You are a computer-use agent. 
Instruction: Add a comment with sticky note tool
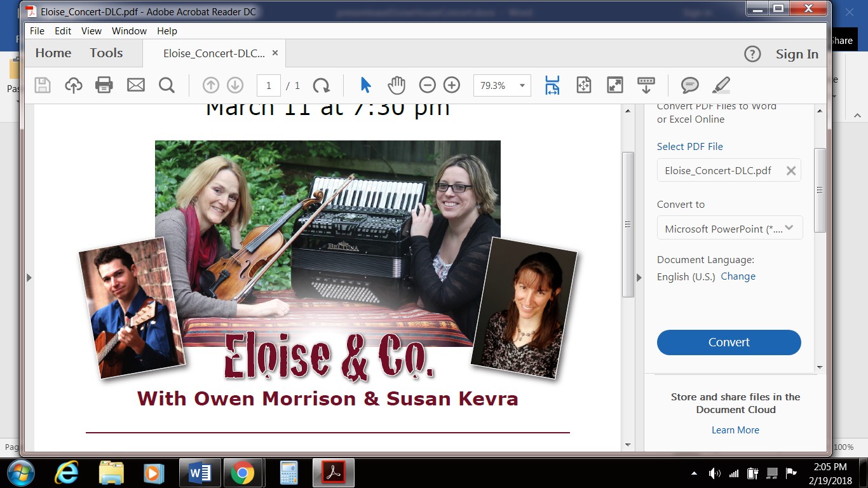click(x=689, y=85)
